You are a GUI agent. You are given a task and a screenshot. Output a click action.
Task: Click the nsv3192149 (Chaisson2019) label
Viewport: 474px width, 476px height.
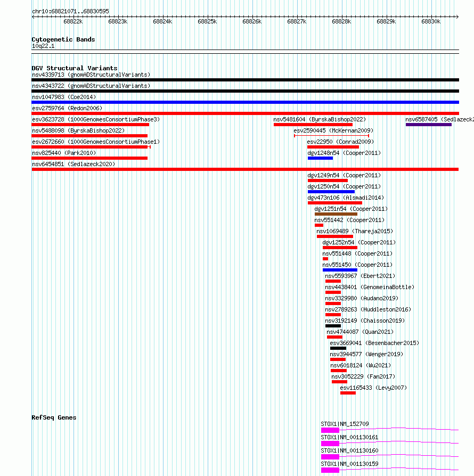coord(365,321)
